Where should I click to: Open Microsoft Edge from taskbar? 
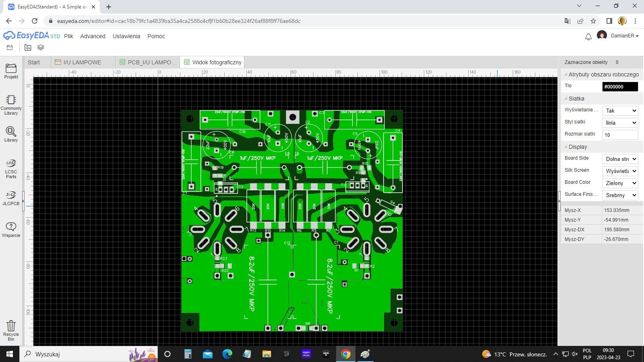(x=227, y=354)
